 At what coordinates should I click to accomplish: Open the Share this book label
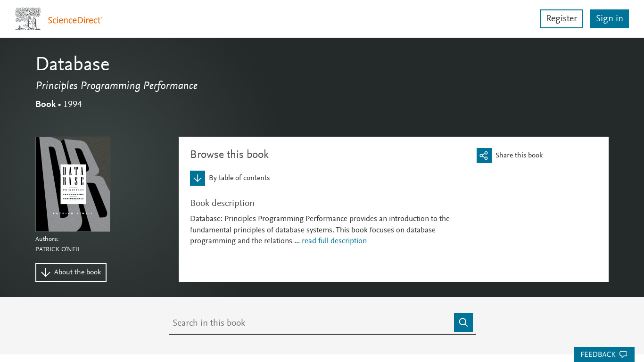pyautogui.click(x=519, y=156)
